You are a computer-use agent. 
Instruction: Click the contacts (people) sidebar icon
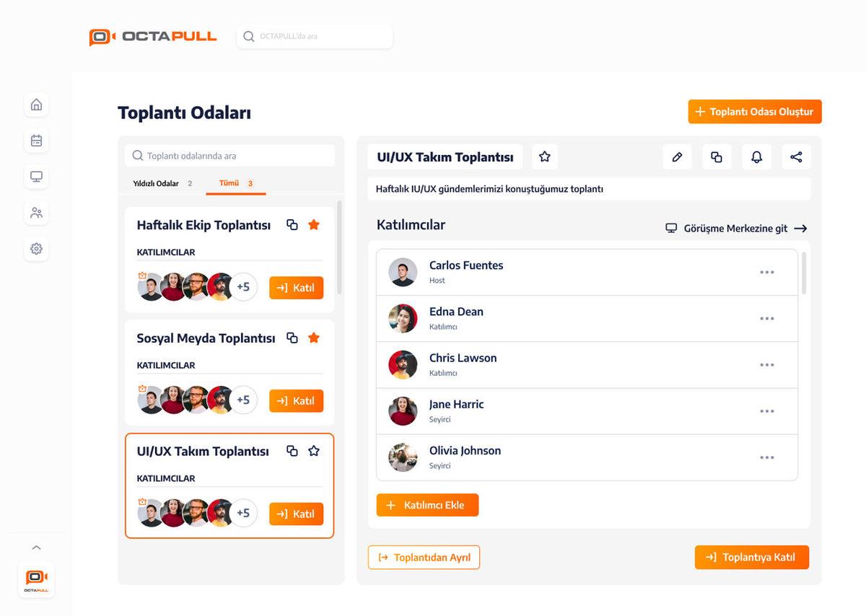[x=36, y=213]
